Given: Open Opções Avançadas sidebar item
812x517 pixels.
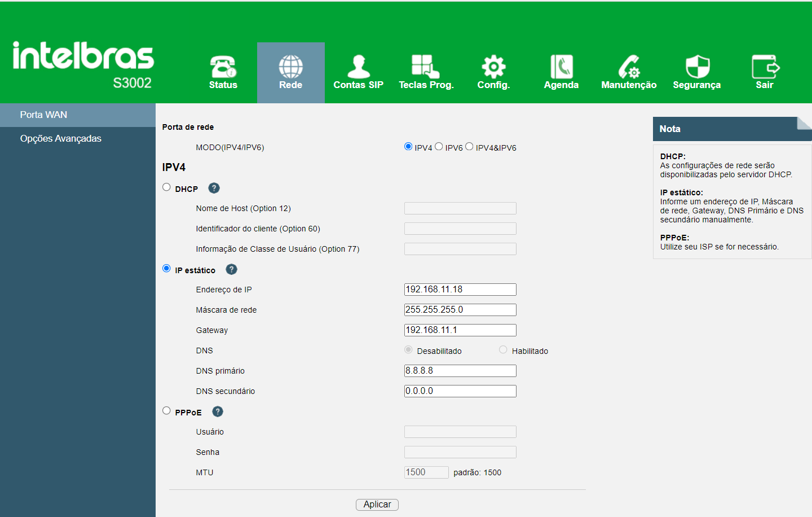Looking at the screenshot, I should (78, 138).
